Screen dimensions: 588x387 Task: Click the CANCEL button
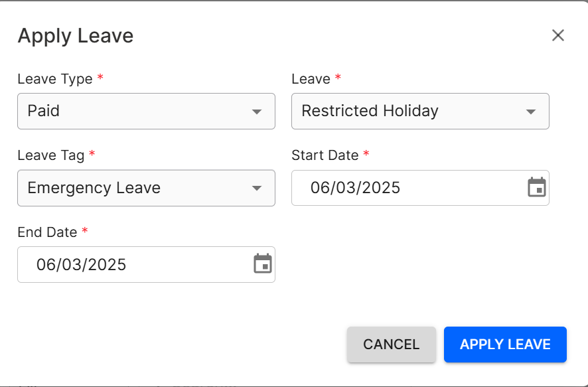coord(391,345)
